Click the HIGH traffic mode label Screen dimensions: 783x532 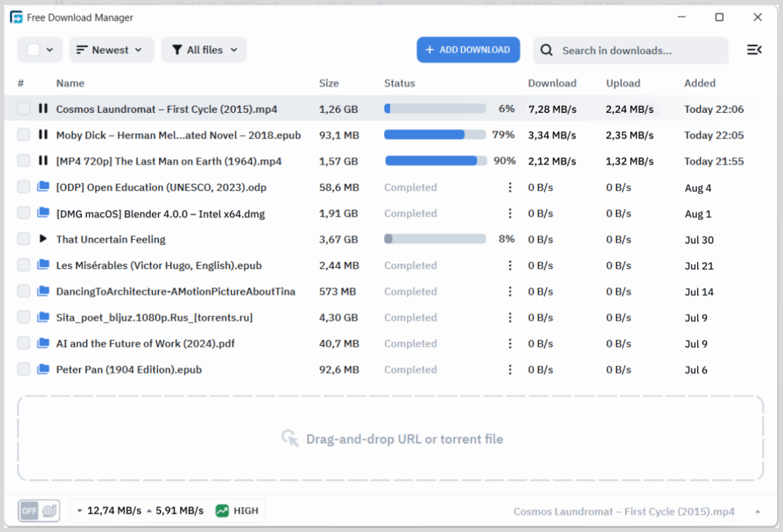pos(246,511)
